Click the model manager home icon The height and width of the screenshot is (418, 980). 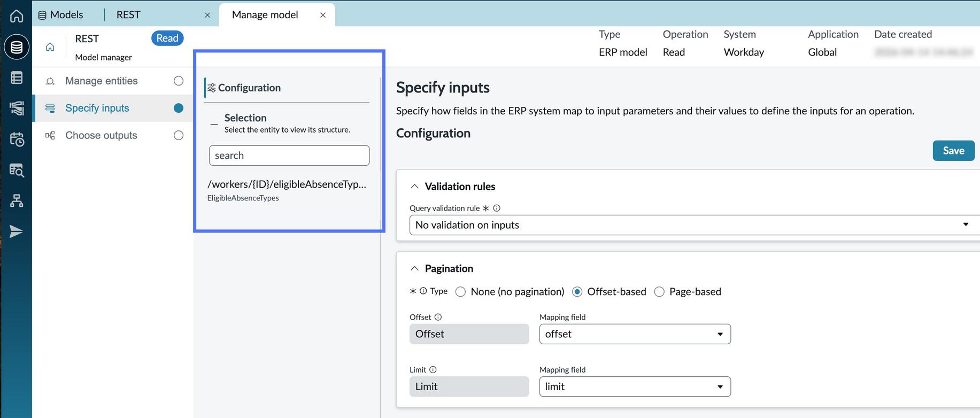(x=50, y=47)
